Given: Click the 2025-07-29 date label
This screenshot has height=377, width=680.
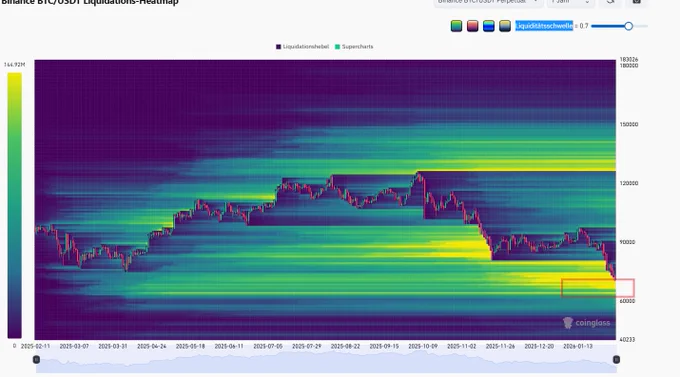Looking at the screenshot, I should [307, 346].
